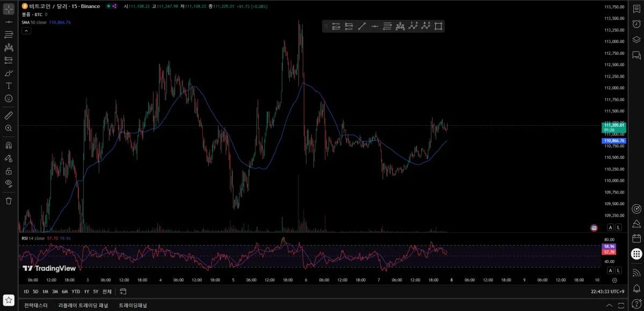Open the notifications bell icon
Image resolution: width=644 pixels, height=311 pixels.
coord(636,288)
